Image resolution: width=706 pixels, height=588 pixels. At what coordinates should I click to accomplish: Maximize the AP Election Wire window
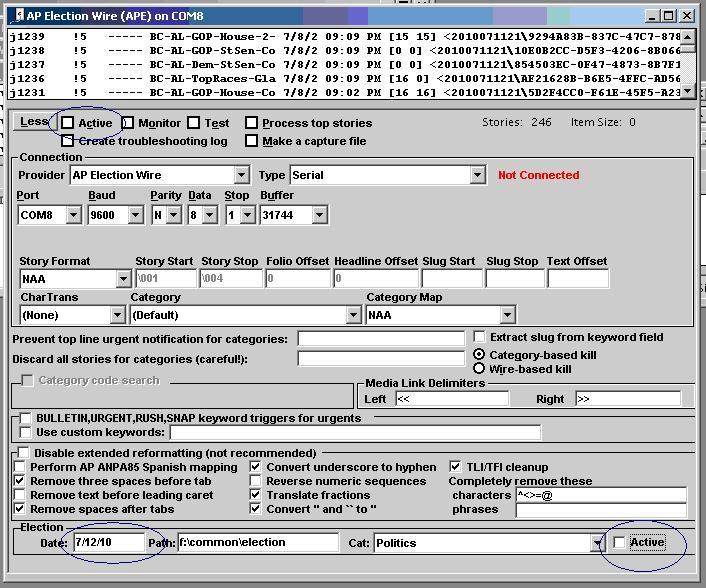[x=669, y=16]
